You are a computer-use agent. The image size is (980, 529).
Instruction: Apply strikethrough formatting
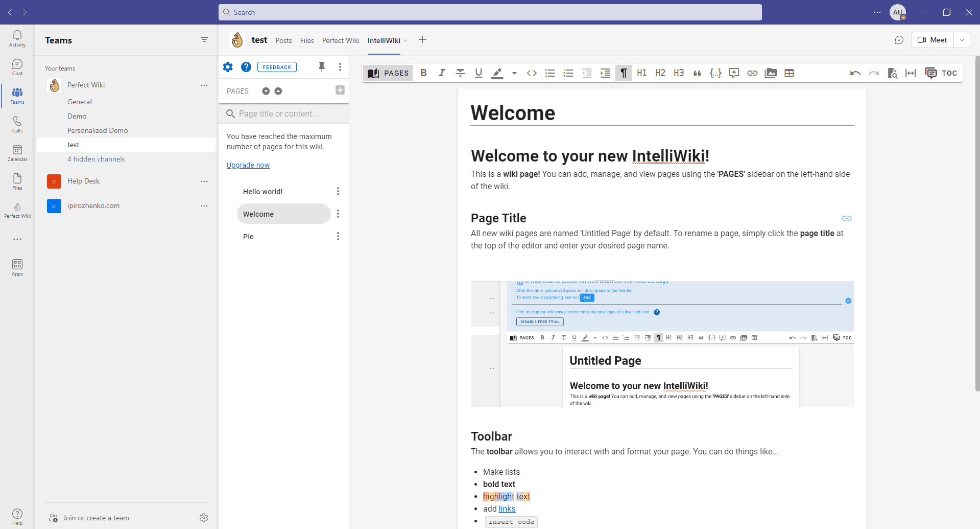[460, 73]
